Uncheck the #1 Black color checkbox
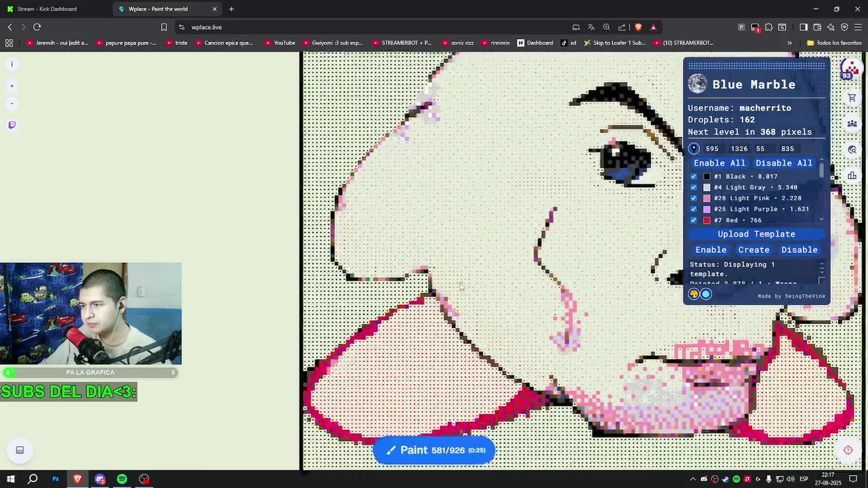The image size is (868, 488). click(693, 176)
